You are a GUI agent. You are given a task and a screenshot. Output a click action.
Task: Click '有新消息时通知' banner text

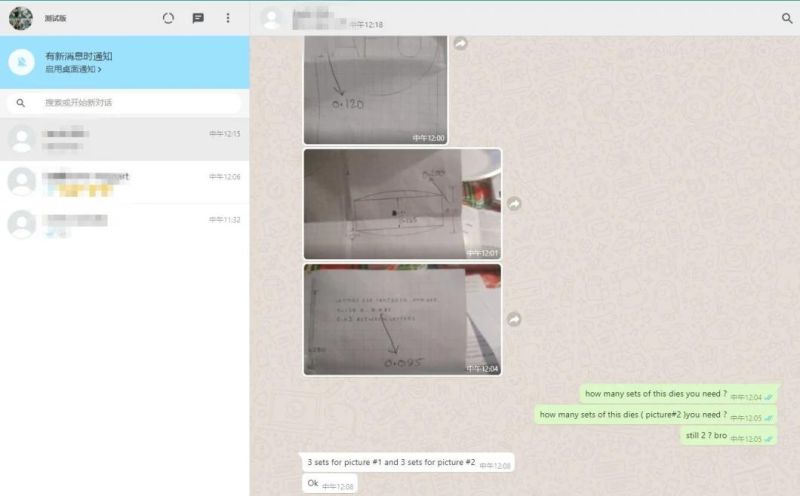[x=79, y=56]
